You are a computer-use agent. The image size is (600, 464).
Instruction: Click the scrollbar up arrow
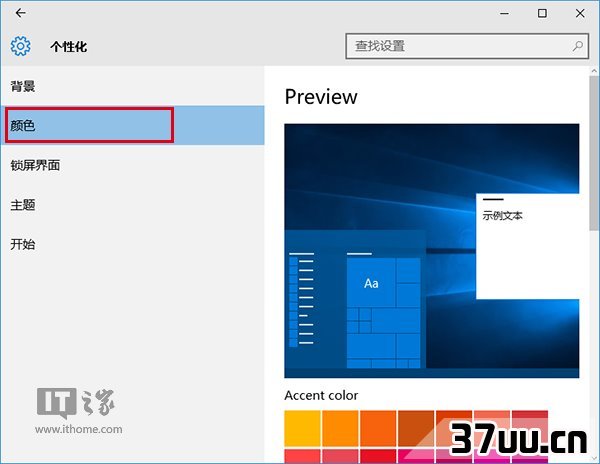click(594, 71)
